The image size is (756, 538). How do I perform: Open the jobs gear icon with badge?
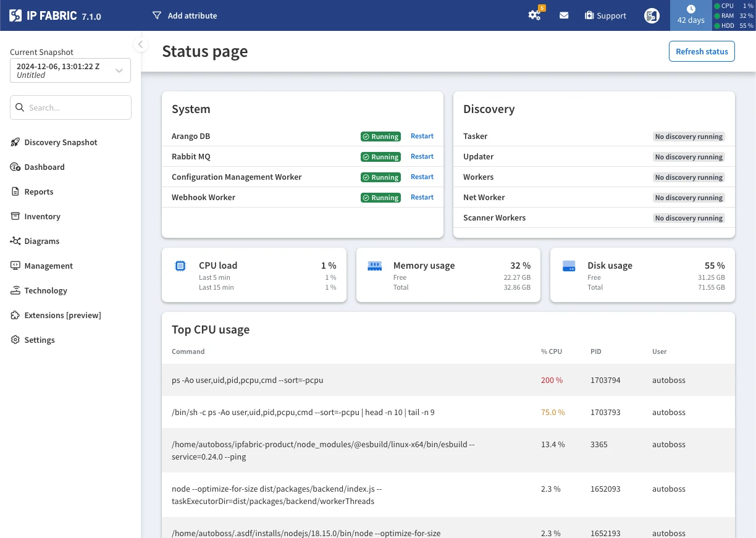(x=534, y=15)
